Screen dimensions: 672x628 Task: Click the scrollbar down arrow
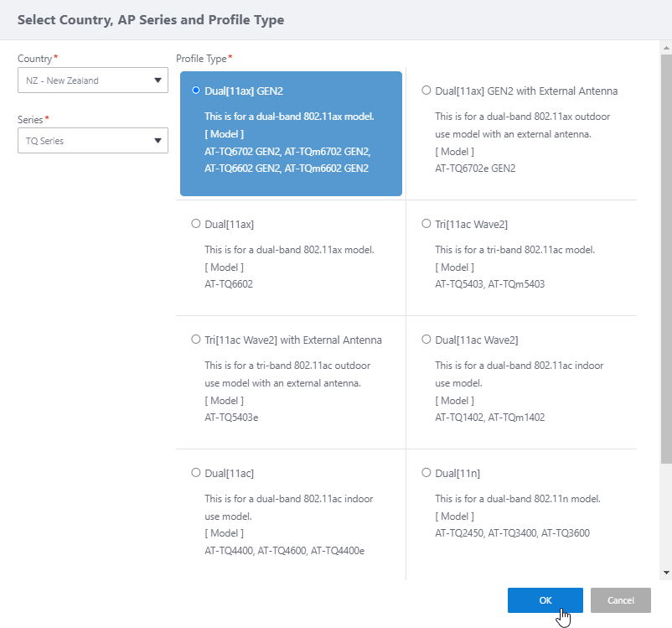(x=666, y=573)
